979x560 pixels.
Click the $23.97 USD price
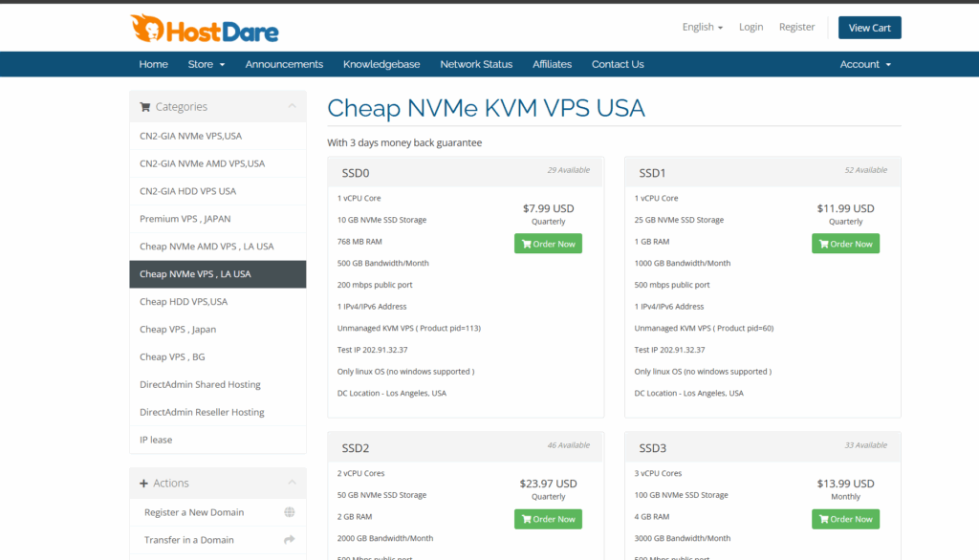[548, 484]
